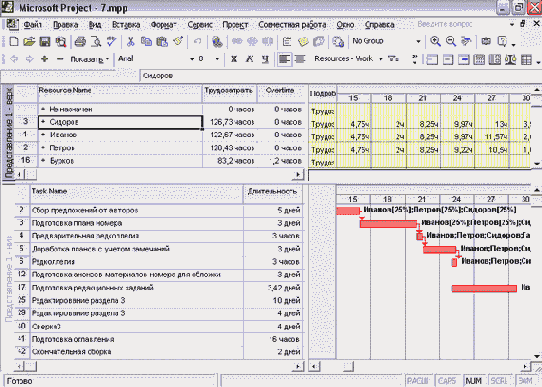The width and height of the screenshot is (542, 387).
Task: Click the Zoom Out magnifier icon
Action: click(450, 41)
